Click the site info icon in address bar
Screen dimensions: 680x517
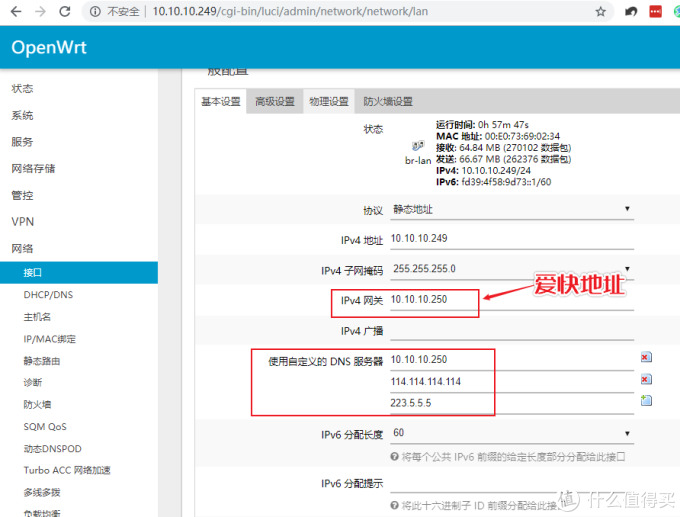[95, 12]
